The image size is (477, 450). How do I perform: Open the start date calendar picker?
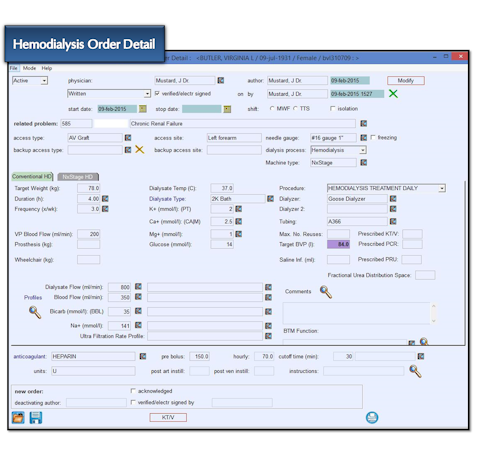click(x=143, y=109)
